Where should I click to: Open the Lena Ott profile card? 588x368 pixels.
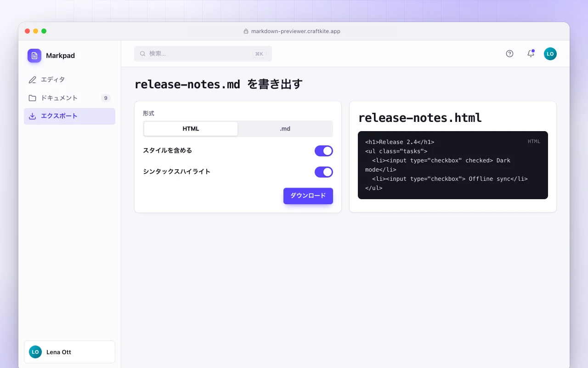click(x=69, y=352)
